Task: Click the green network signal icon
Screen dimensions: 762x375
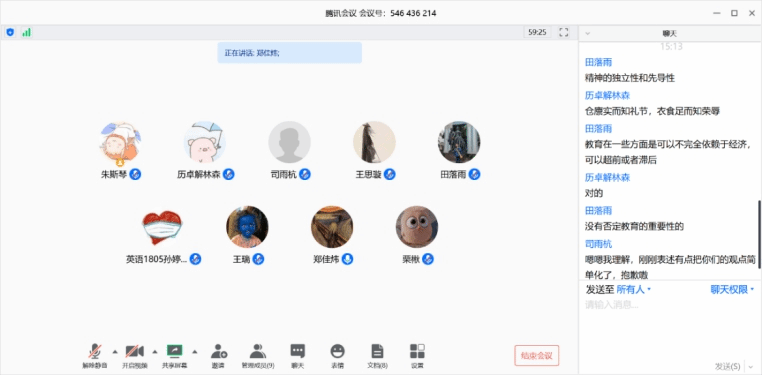Action: coord(26,33)
